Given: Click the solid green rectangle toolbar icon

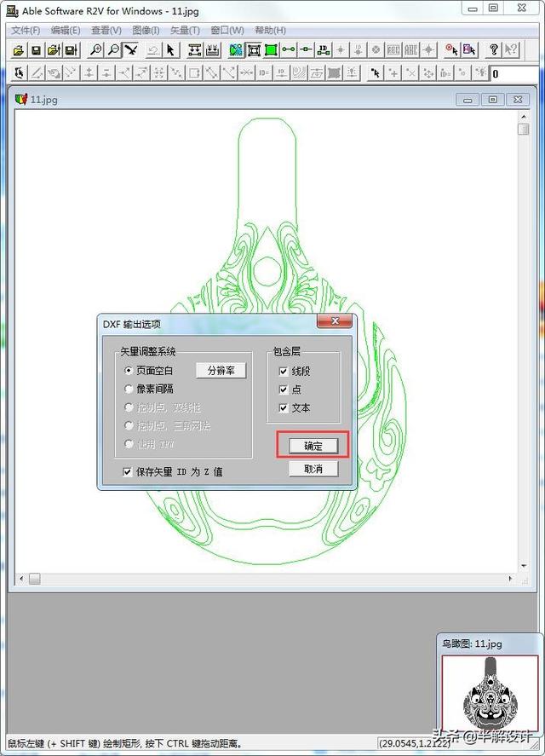Looking at the screenshot, I should [x=271, y=51].
